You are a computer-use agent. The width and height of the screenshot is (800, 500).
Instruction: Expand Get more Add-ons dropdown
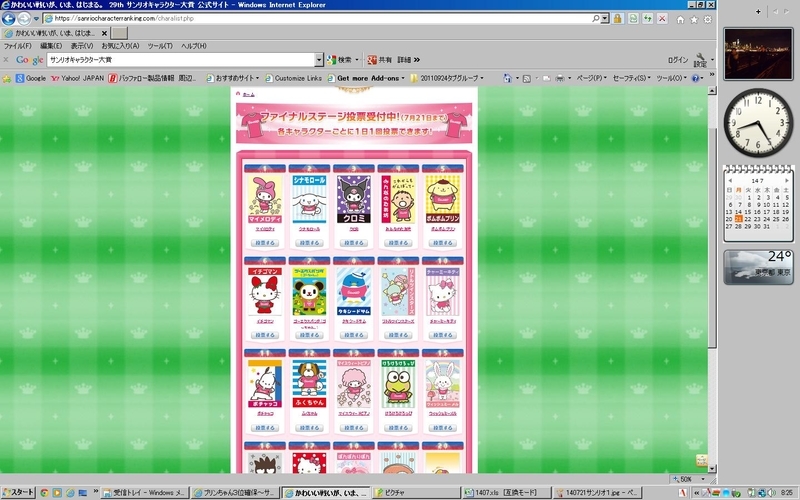403,79
